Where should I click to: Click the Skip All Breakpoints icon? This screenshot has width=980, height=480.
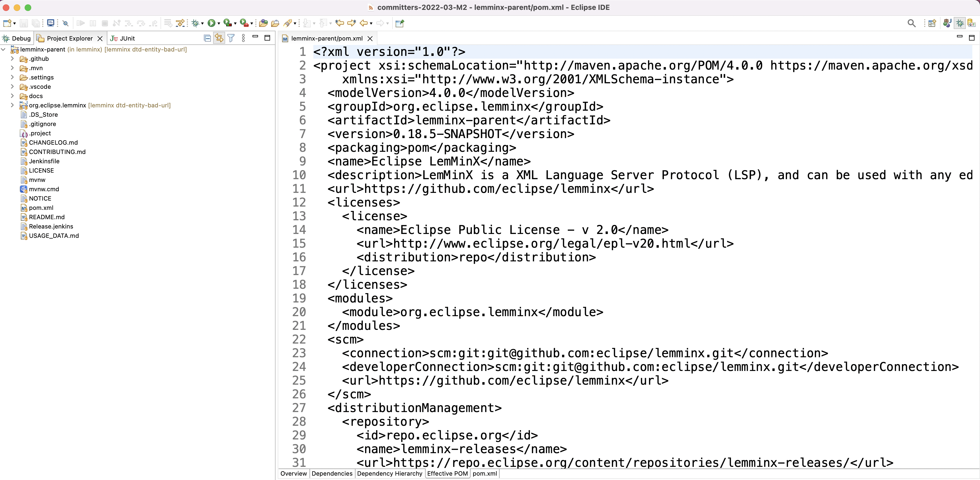click(x=65, y=23)
